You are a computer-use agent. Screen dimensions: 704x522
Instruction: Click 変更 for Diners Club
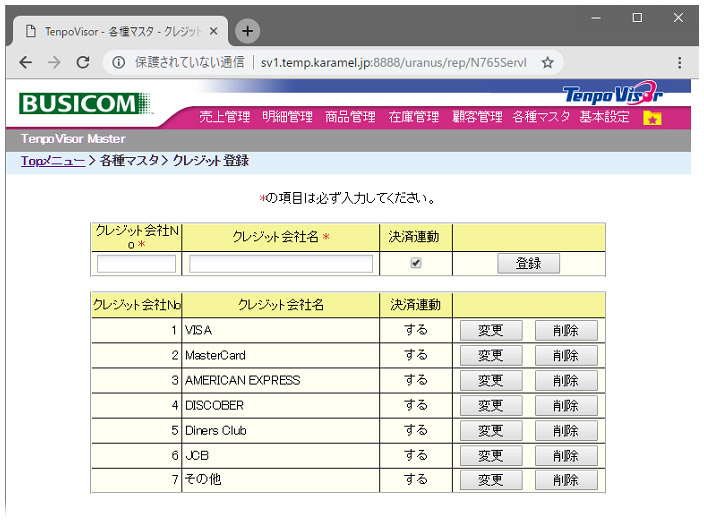tap(491, 431)
